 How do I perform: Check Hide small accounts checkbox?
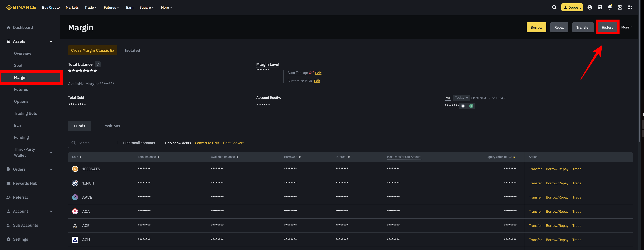click(119, 143)
